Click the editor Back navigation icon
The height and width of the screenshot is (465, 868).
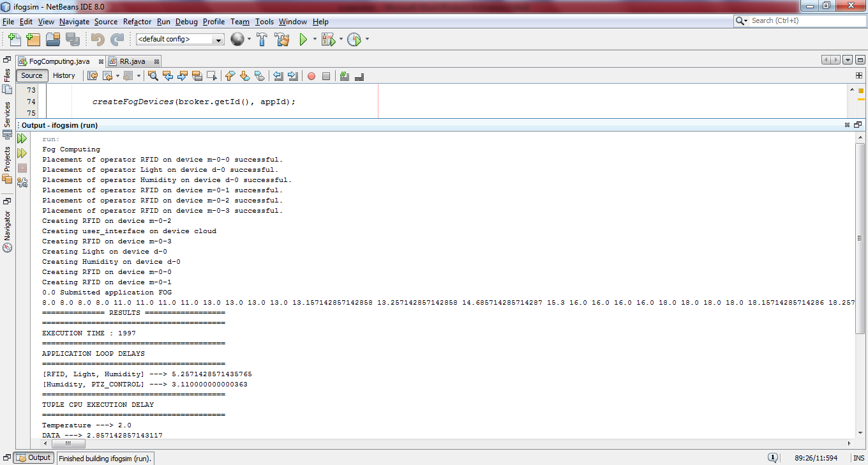107,76
